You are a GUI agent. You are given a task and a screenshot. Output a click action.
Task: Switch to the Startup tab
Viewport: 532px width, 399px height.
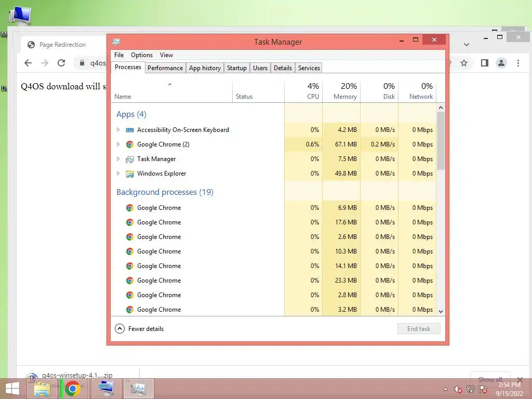pyautogui.click(x=237, y=68)
